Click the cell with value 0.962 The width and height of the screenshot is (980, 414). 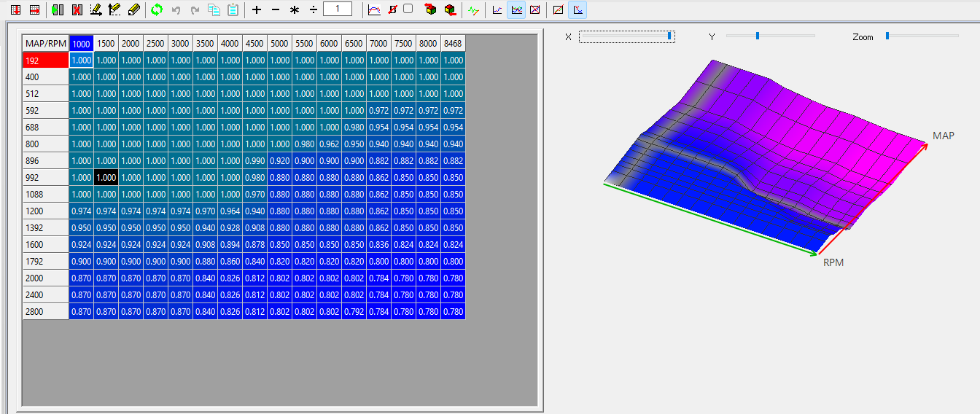click(x=329, y=144)
